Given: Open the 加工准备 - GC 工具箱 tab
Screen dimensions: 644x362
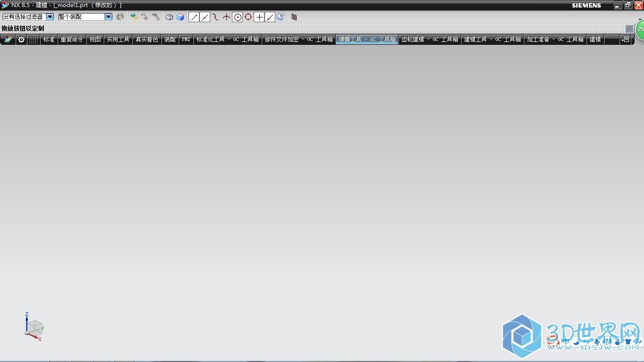Looking at the screenshot, I should click(x=555, y=40).
